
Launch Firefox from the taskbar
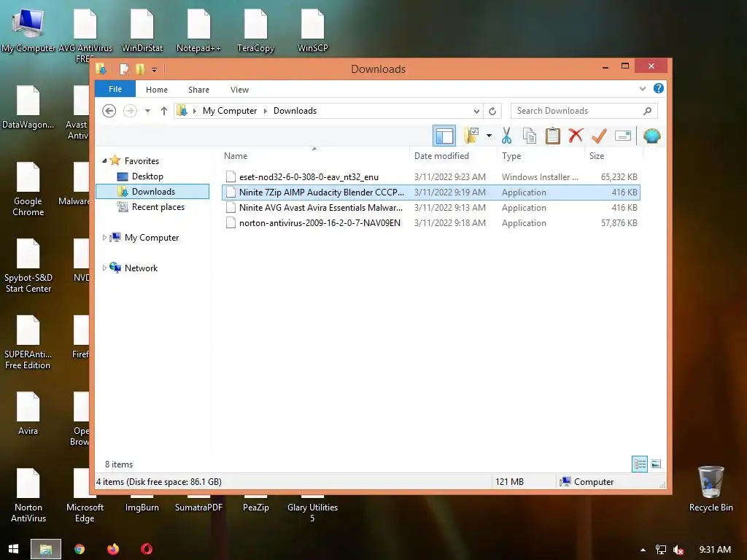point(113,549)
